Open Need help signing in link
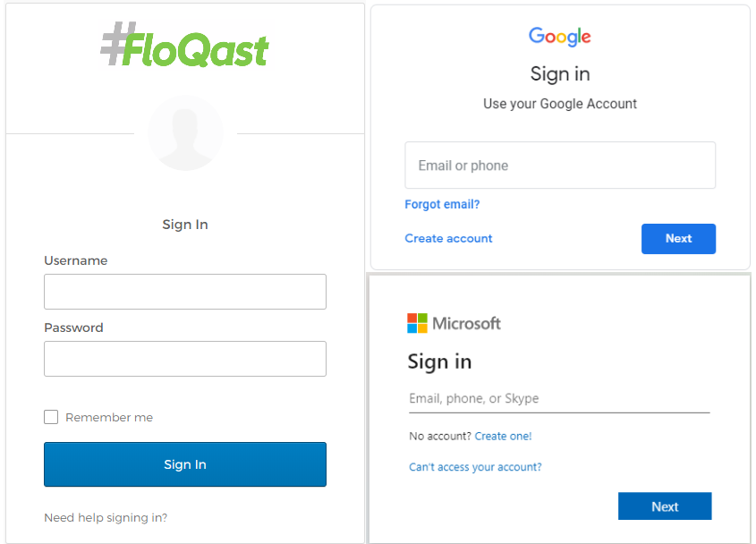756x544 pixels. (106, 517)
